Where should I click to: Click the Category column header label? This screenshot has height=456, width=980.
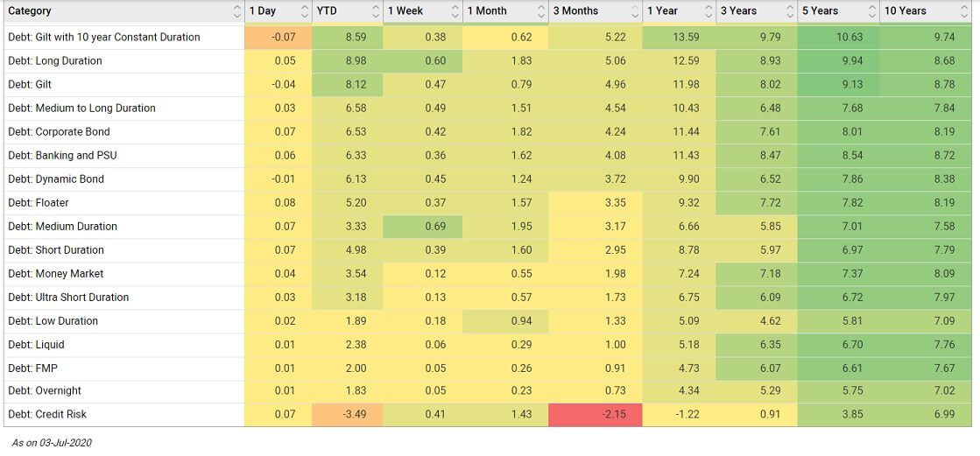[x=30, y=11]
